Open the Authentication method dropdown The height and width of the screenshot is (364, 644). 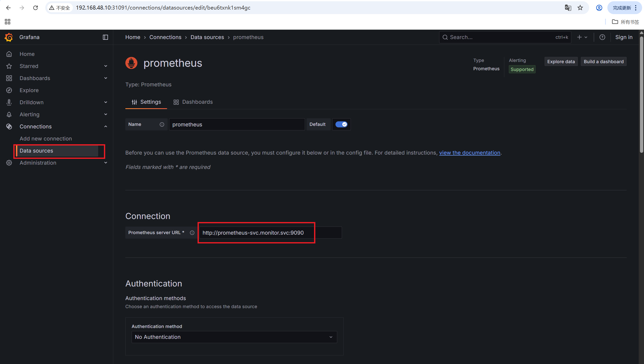pyautogui.click(x=234, y=337)
